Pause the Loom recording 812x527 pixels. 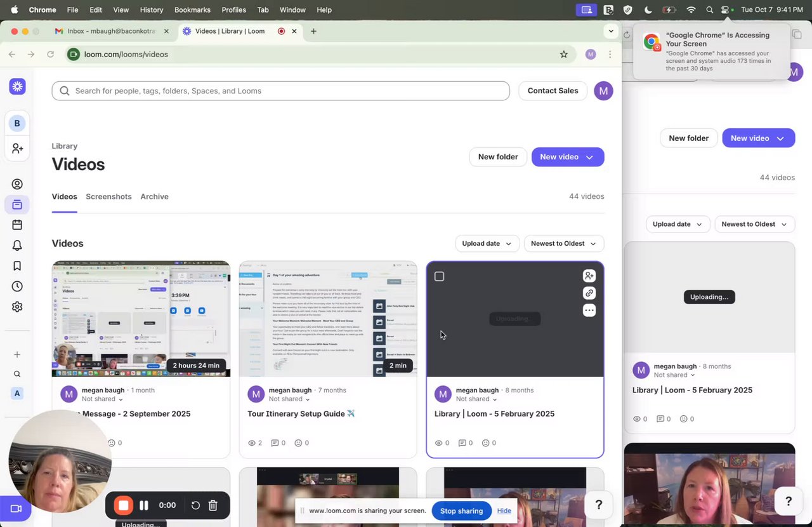tap(144, 505)
